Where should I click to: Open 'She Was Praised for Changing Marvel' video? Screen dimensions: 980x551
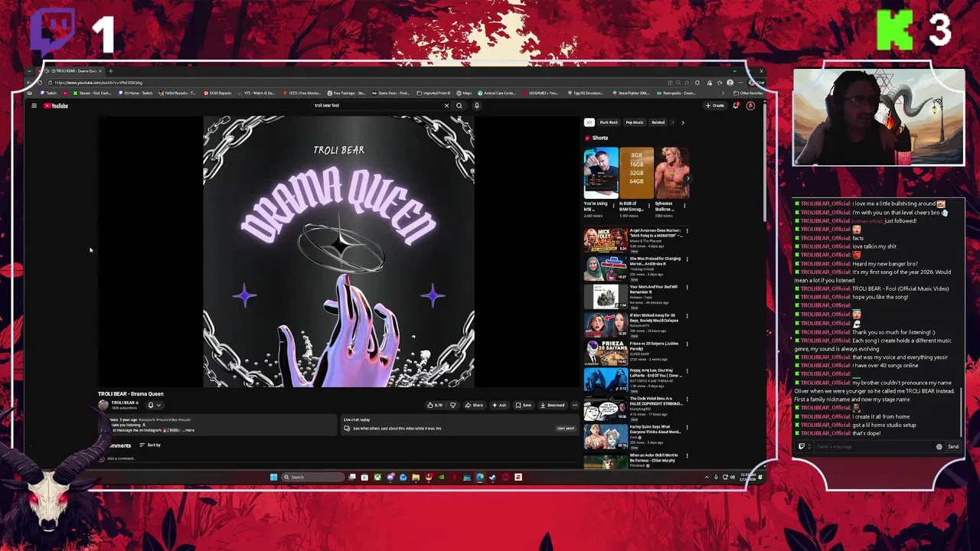(606, 269)
